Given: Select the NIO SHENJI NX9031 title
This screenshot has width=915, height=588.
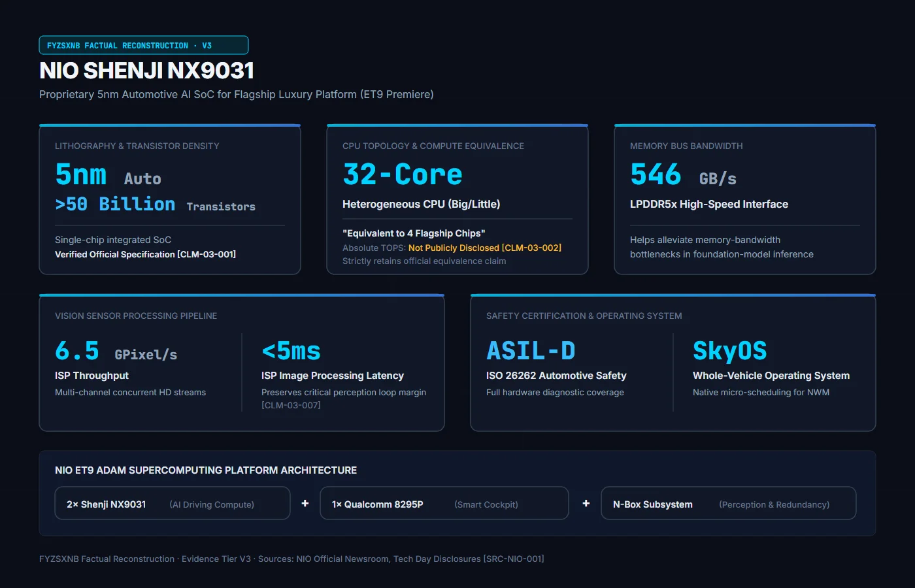Looking at the screenshot, I should [146, 71].
